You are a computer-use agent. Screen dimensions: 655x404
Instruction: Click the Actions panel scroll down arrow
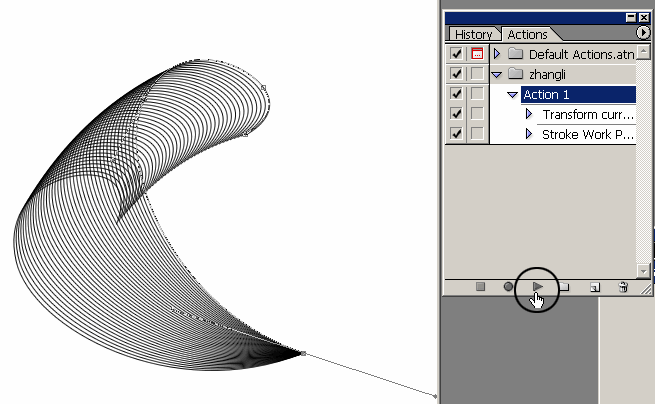(643, 271)
